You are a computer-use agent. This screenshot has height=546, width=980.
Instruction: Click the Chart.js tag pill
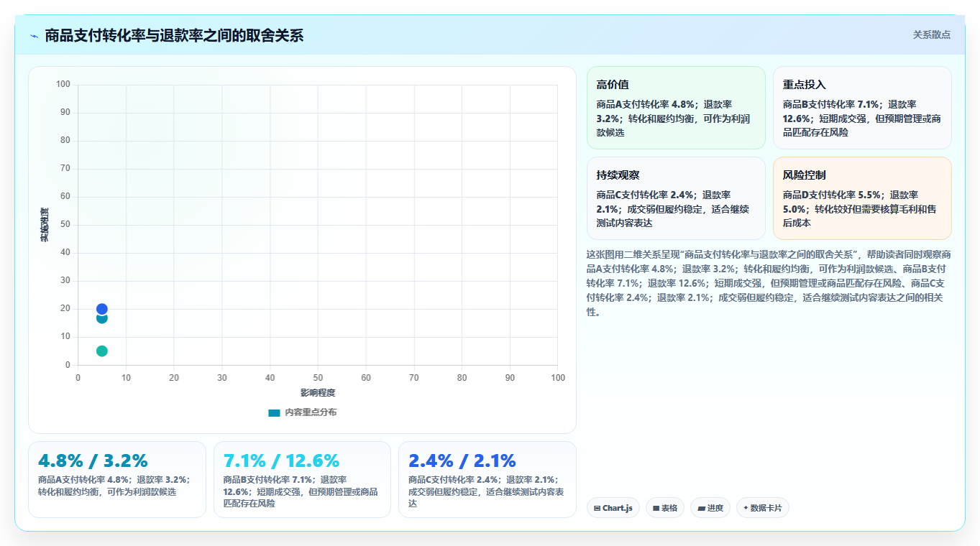coord(613,508)
